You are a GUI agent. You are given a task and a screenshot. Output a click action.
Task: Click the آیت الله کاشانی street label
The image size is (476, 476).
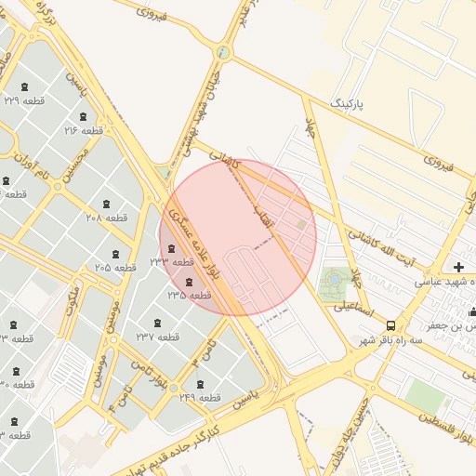point(381,248)
